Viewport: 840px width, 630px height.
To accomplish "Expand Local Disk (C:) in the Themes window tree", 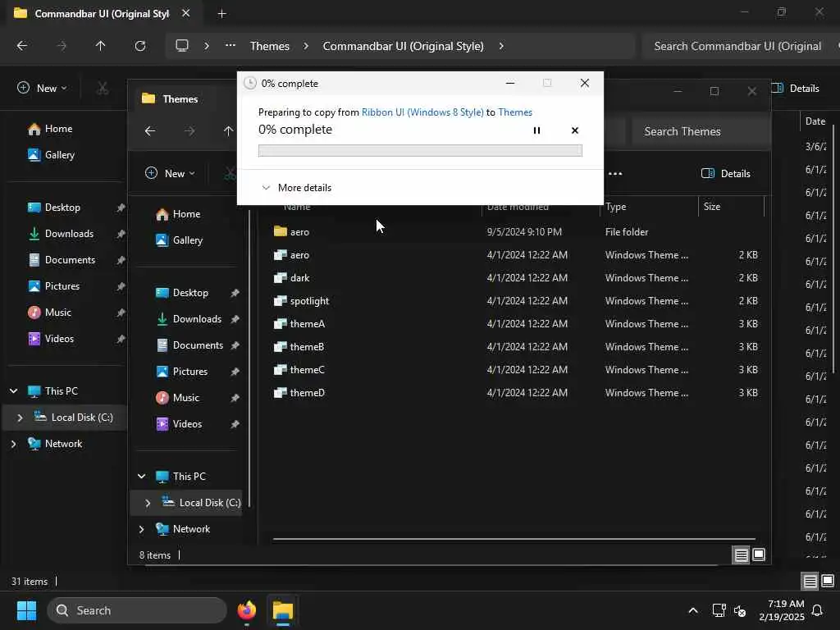I will pyautogui.click(x=148, y=503).
